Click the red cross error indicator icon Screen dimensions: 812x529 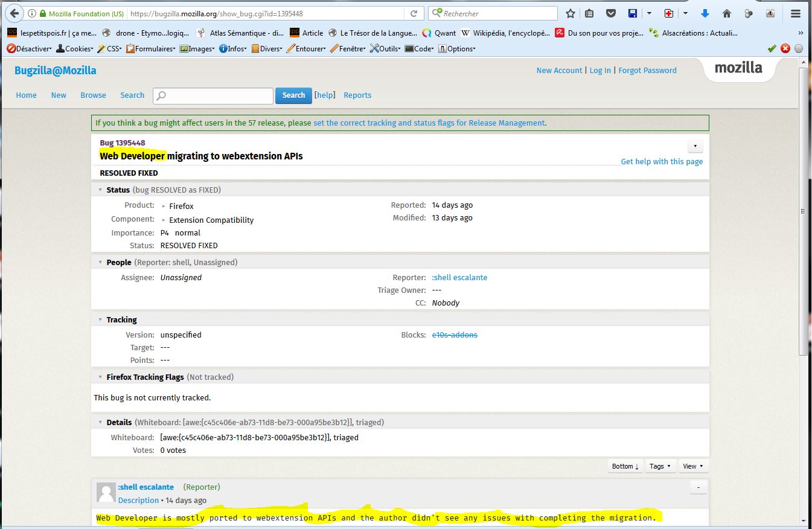coord(785,48)
